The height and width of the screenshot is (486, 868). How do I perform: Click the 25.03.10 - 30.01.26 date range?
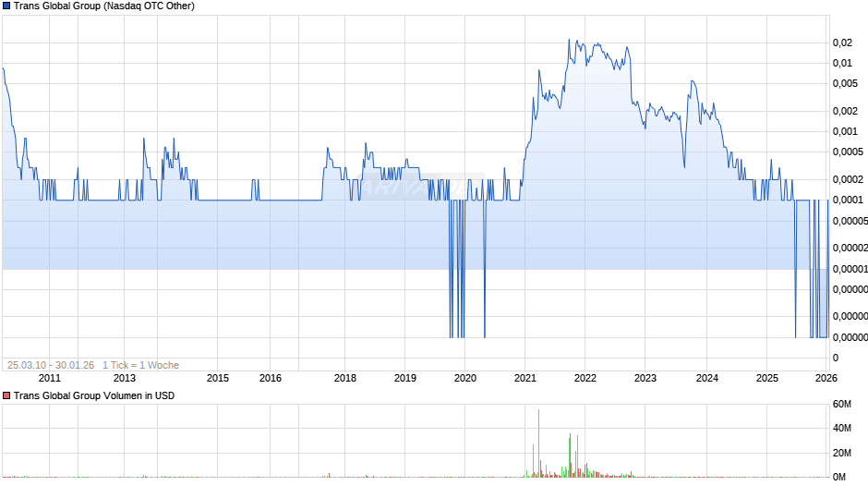[x=51, y=365]
